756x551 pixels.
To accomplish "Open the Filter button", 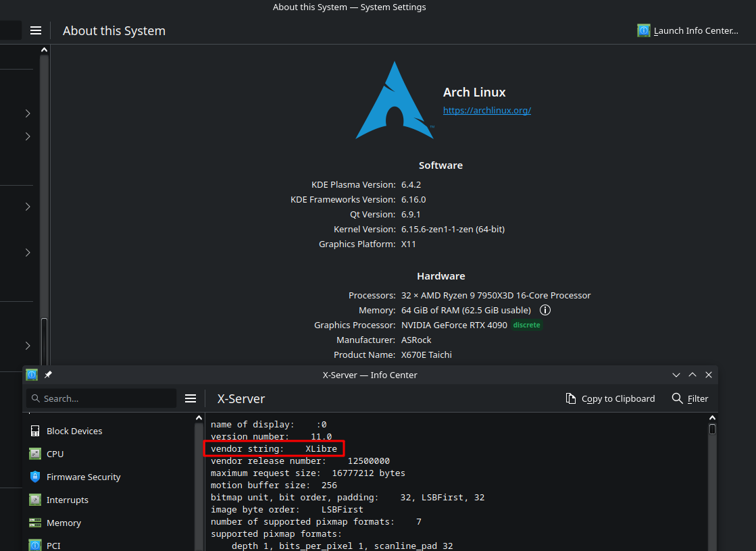I will [x=690, y=398].
